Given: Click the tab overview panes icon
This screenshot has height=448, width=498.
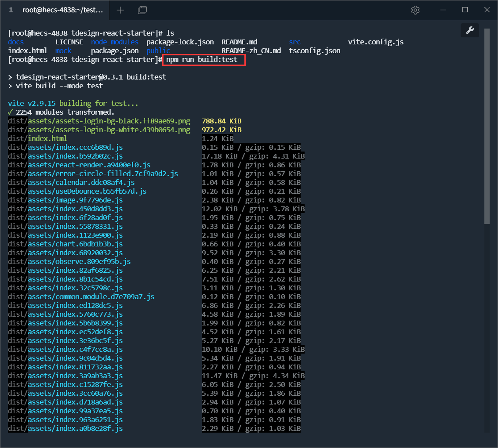Looking at the screenshot, I should (142, 10).
